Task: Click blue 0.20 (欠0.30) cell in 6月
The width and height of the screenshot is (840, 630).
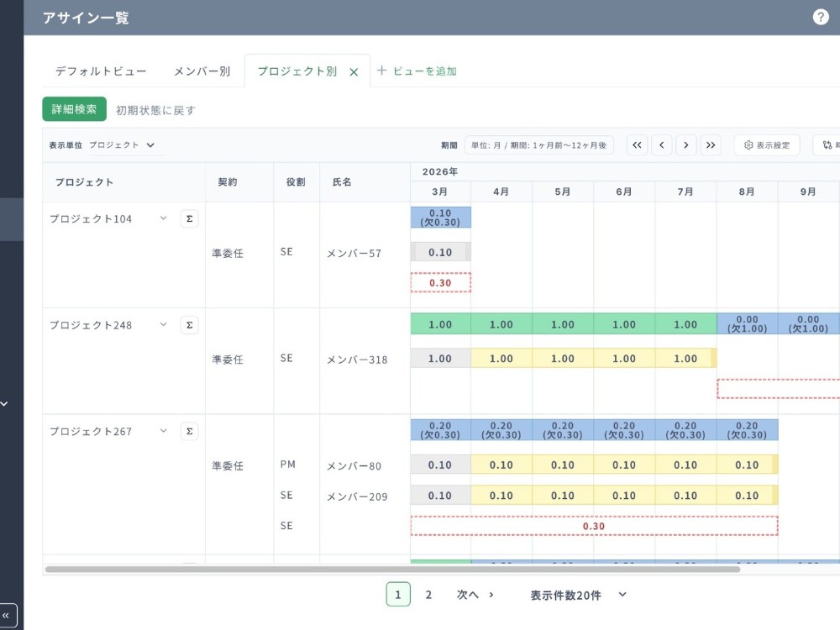Action: click(624, 430)
